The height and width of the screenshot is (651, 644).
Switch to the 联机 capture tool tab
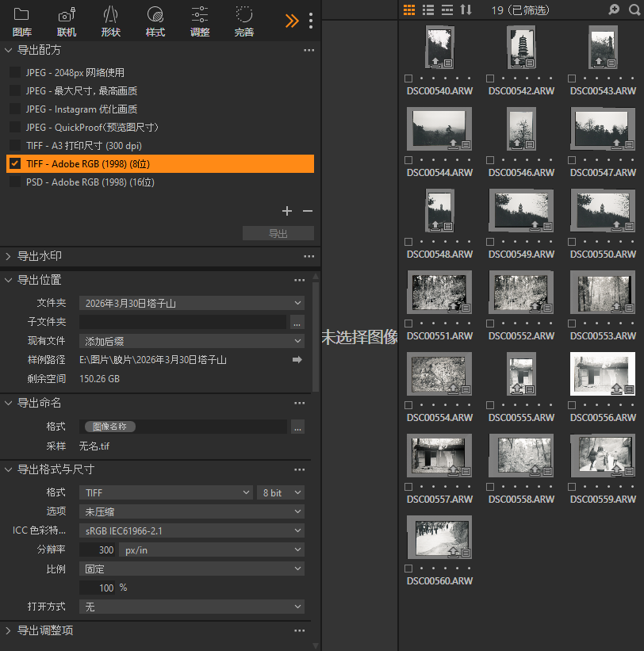66,21
